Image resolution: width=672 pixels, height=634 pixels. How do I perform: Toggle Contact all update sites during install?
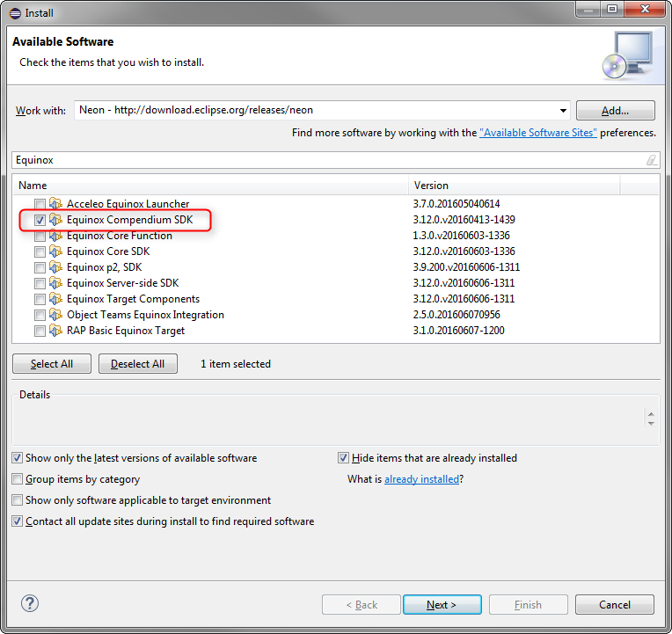[x=17, y=521]
